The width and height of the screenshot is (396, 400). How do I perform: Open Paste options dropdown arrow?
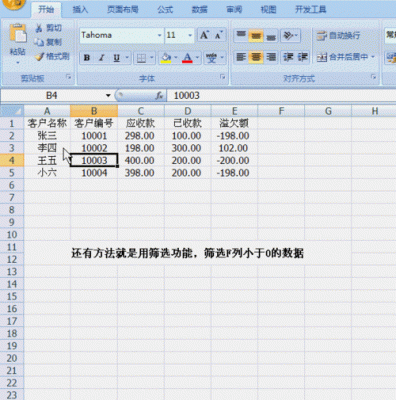pyautogui.click(x=18, y=63)
